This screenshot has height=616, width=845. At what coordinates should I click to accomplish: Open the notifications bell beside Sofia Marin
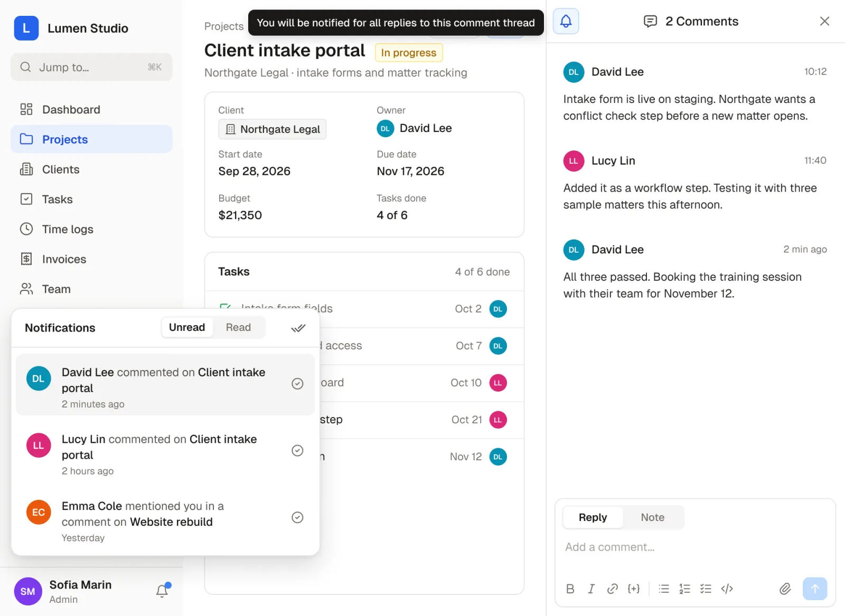coord(163,591)
